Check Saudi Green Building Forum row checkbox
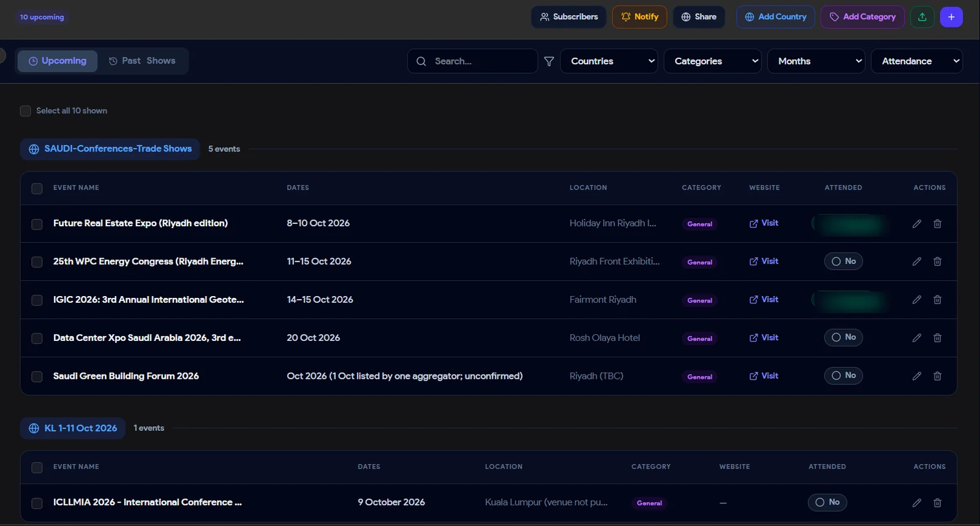 [37, 376]
